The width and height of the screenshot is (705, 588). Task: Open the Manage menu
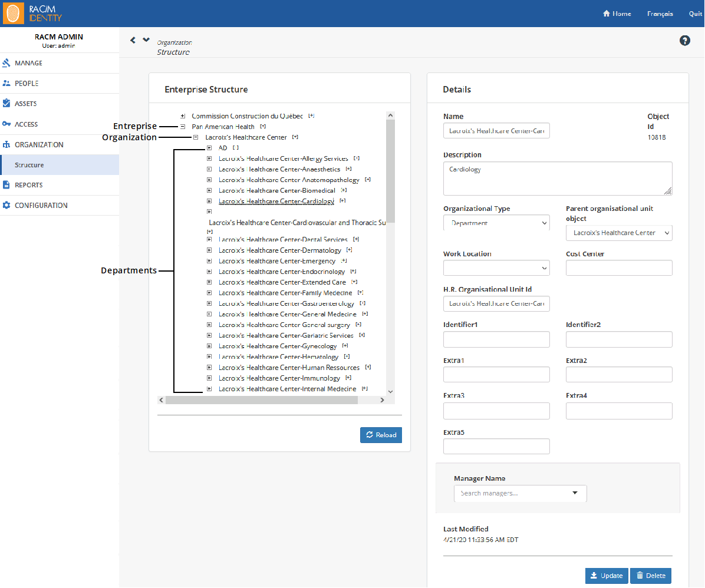click(60, 63)
